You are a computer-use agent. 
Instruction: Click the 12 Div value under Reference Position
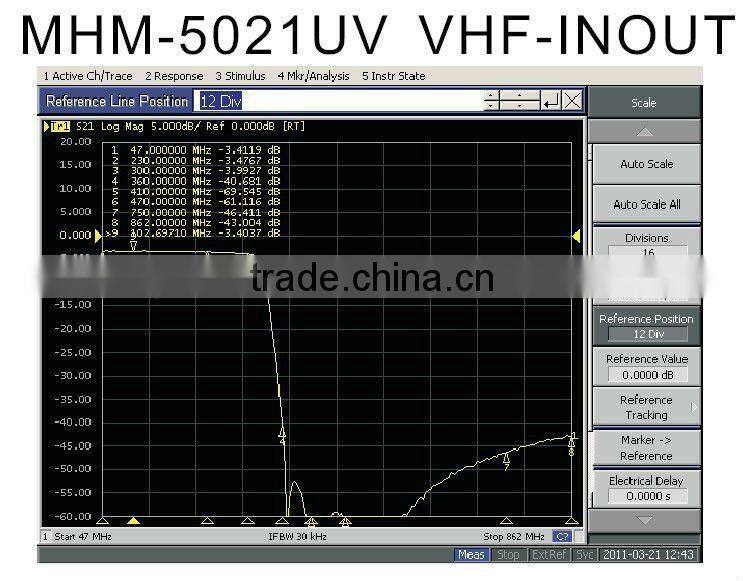click(x=648, y=334)
